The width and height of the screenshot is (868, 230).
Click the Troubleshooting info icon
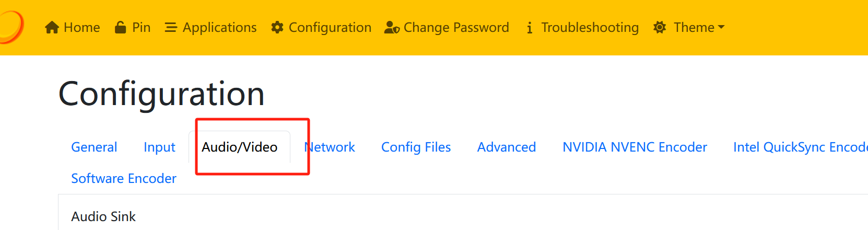click(530, 28)
